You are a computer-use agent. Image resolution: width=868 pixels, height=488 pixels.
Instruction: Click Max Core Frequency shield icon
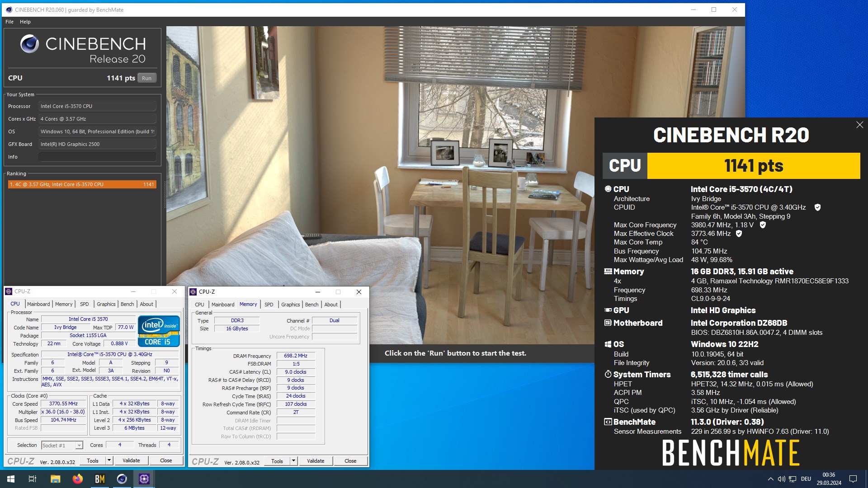pos(763,225)
